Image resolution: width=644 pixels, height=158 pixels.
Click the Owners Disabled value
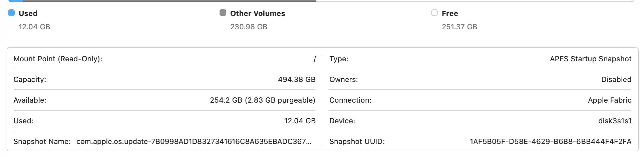click(616, 80)
